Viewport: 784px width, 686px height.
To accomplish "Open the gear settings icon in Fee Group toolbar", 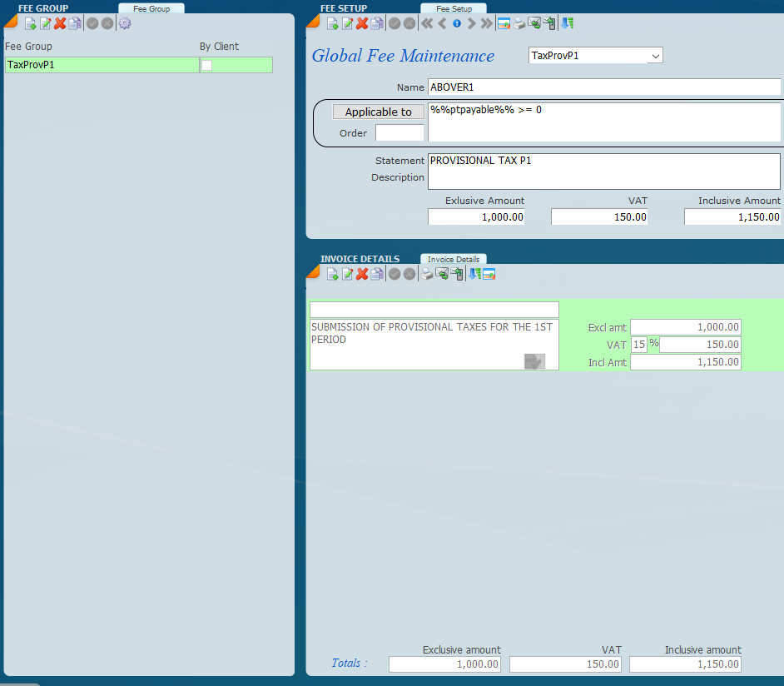I will pos(125,23).
